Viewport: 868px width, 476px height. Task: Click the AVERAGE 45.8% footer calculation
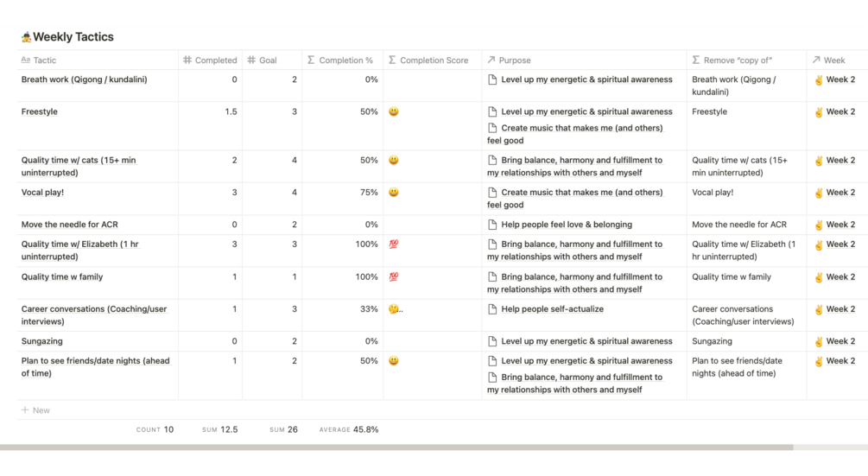click(349, 429)
